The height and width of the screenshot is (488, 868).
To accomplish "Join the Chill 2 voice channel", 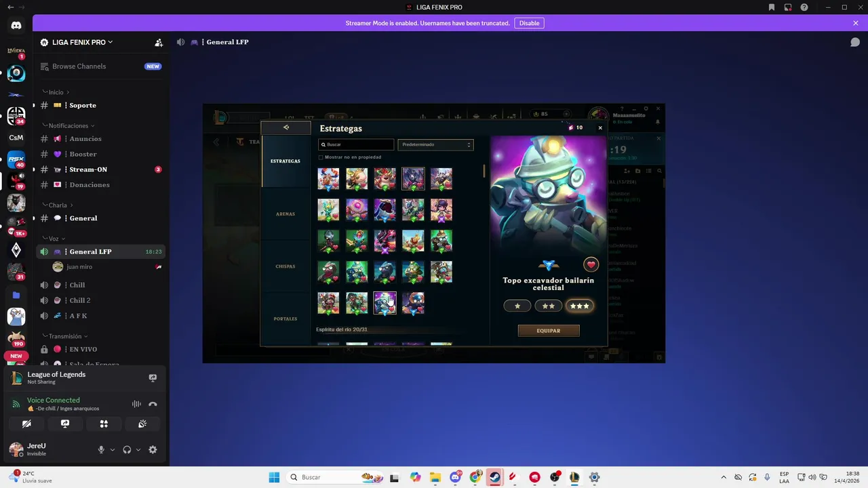I will (x=101, y=300).
